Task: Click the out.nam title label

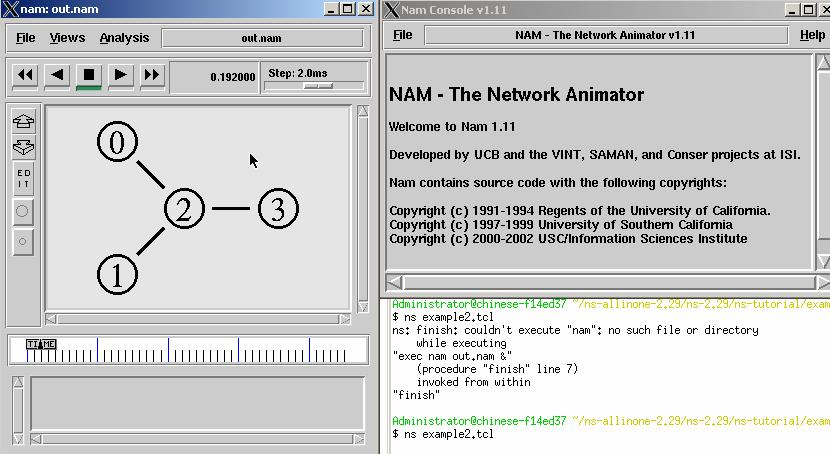Action: pos(262,38)
